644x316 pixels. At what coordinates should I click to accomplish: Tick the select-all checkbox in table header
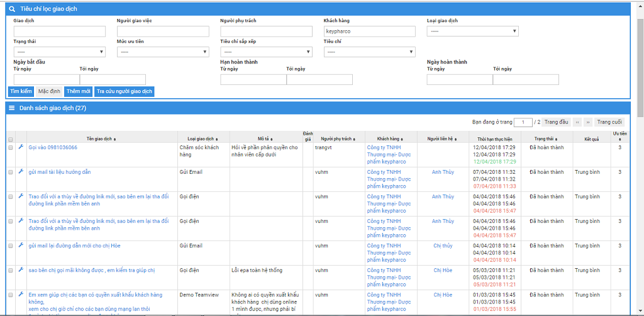coord(11,139)
